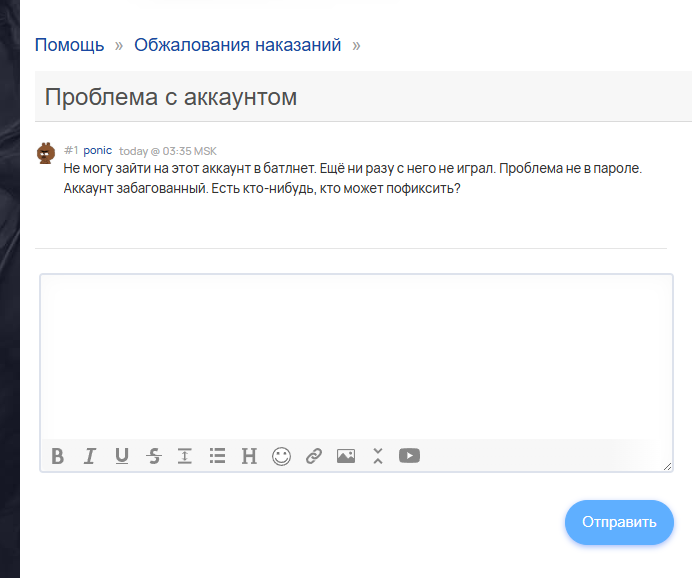Viewport: 692px width, 578px height.
Task: Apply bold formatting in the editor
Action: [57, 456]
